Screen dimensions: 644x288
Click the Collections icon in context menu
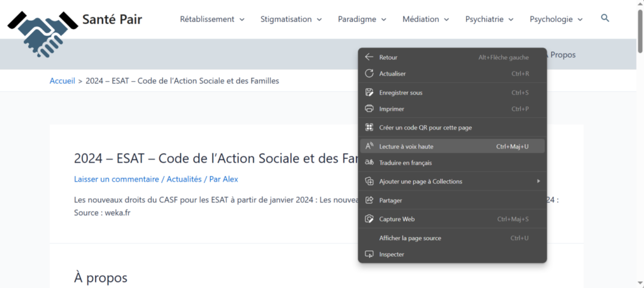[x=369, y=181]
